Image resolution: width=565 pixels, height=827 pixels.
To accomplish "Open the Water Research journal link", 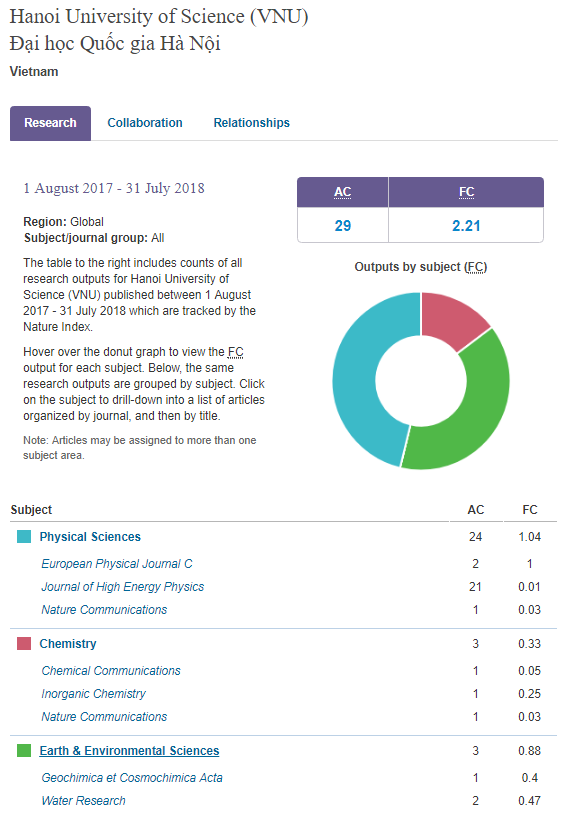I will (x=84, y=801).
